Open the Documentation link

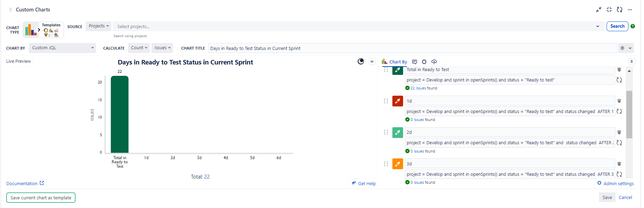(x=25, y=183)
